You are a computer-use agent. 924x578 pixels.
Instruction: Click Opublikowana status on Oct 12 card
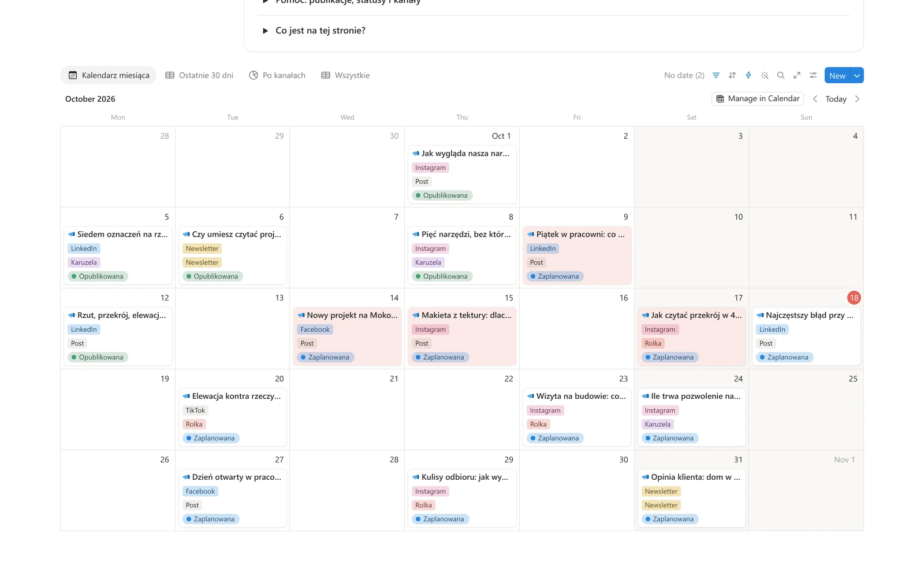pyautogui.click(x=97, y=357)
